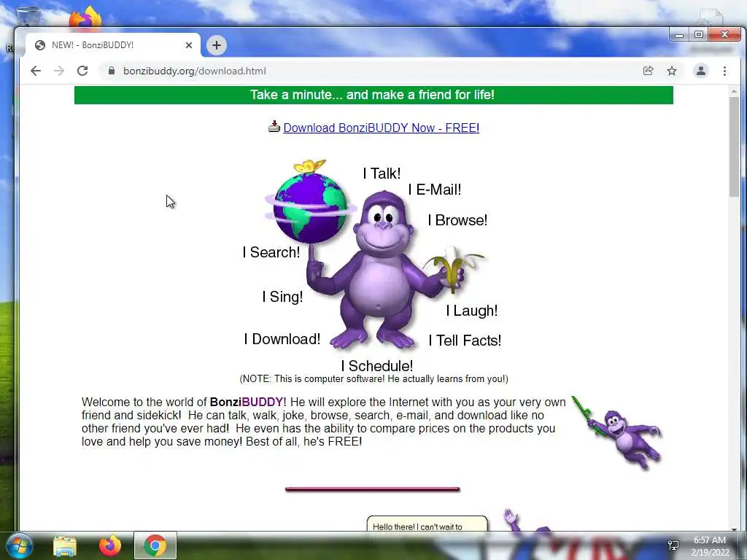Click the 'I E-Mail!' text
The width and height of the screenshot is (747, 560).
[435, 190]
